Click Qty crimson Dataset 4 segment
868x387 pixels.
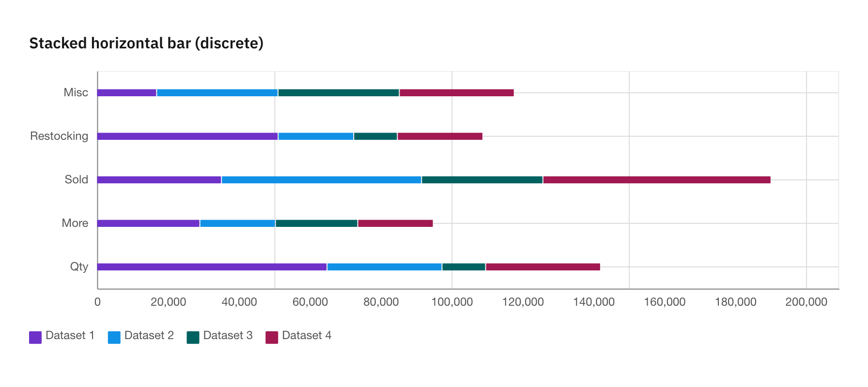point(543,267)
